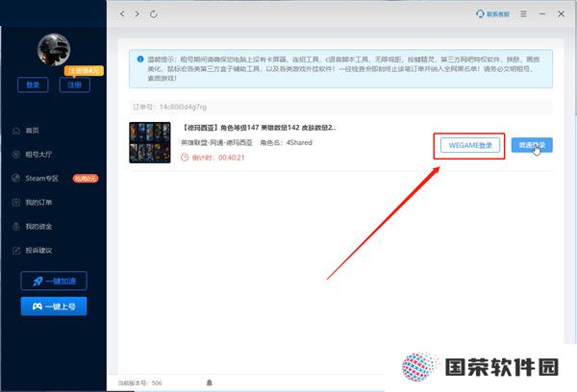Viewport: 577px width, 392px height.
Task: Go back with the left arrow icon
Action: [x=122, y=14]
